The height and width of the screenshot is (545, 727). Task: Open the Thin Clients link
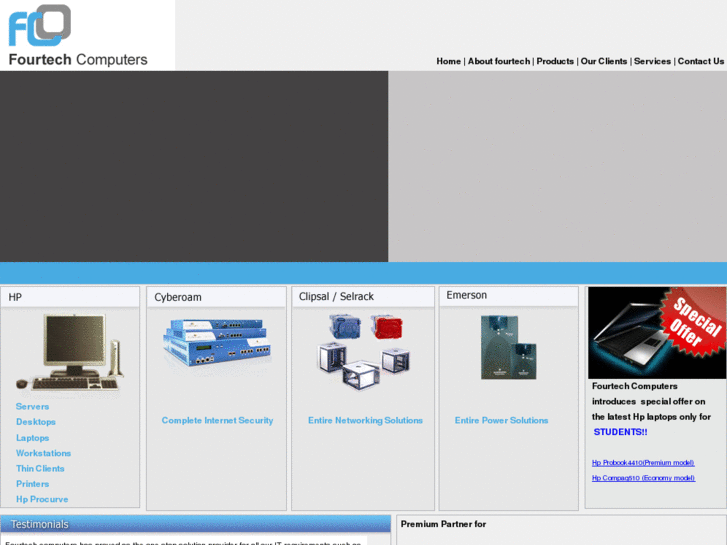coord(40,468)
